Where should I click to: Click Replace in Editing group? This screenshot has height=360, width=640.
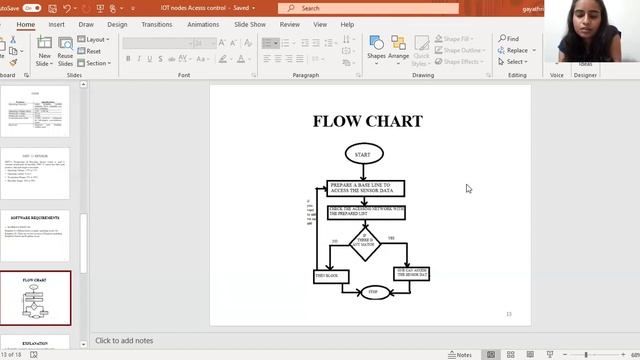coord(517,50)
